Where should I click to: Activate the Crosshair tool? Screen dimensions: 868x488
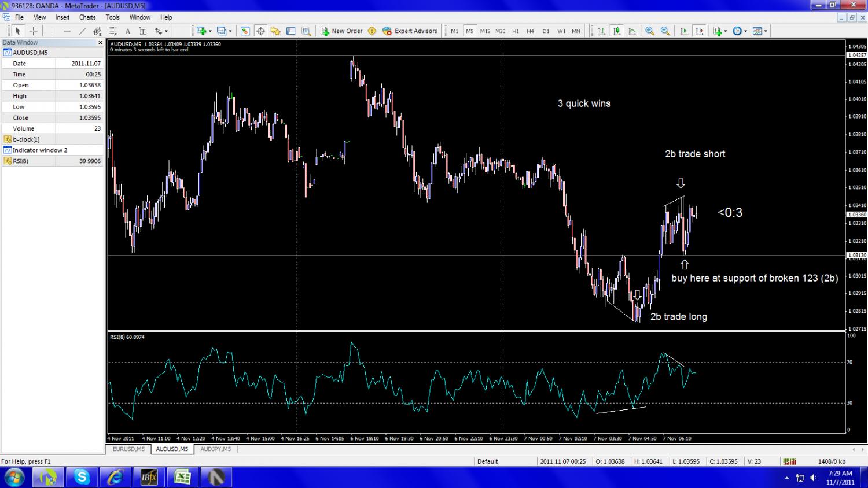33,31
